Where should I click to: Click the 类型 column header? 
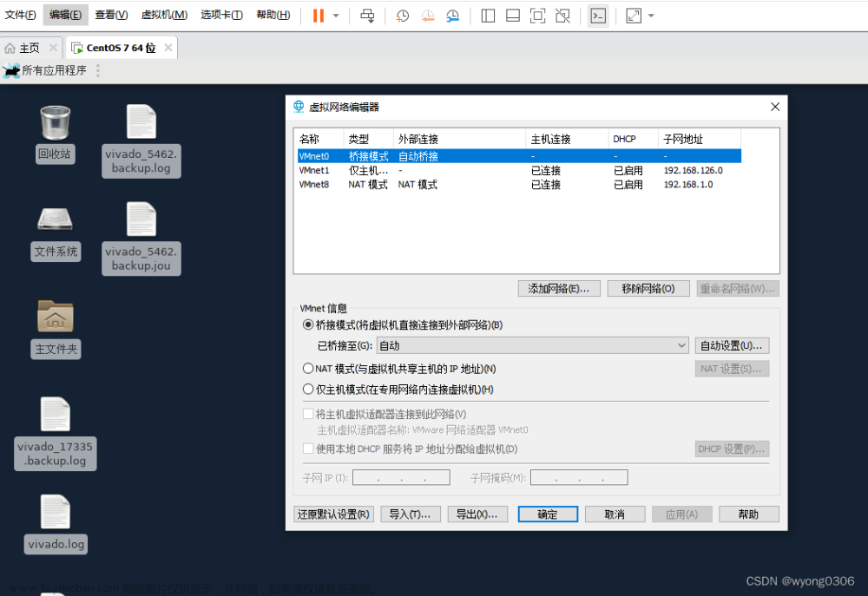(x=368, y=139)
